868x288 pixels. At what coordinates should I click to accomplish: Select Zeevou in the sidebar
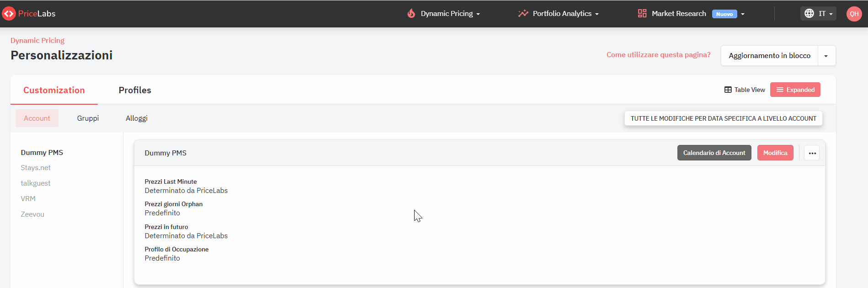[32, 214]
